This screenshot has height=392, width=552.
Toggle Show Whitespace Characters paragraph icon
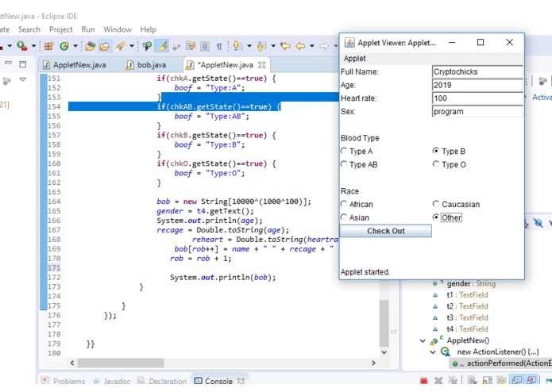click(x=219, y=46)
